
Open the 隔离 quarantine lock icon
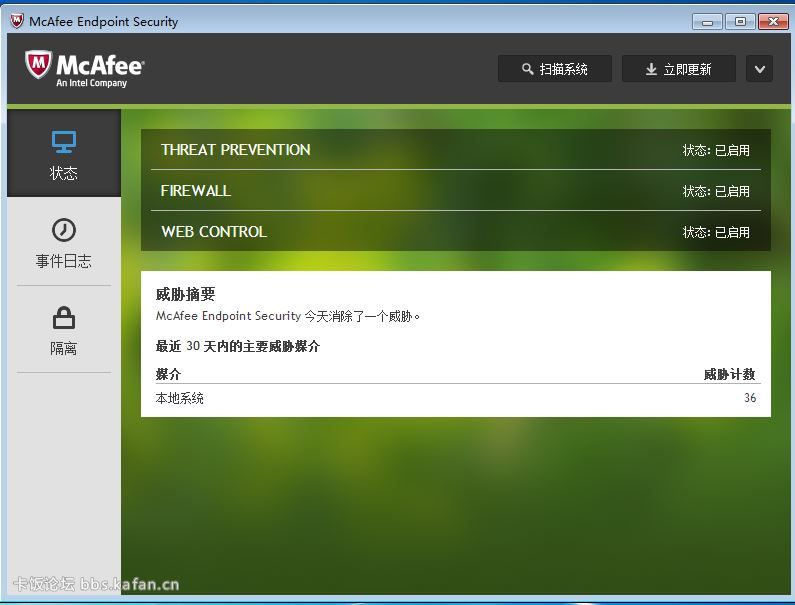[x=64, y=318]
